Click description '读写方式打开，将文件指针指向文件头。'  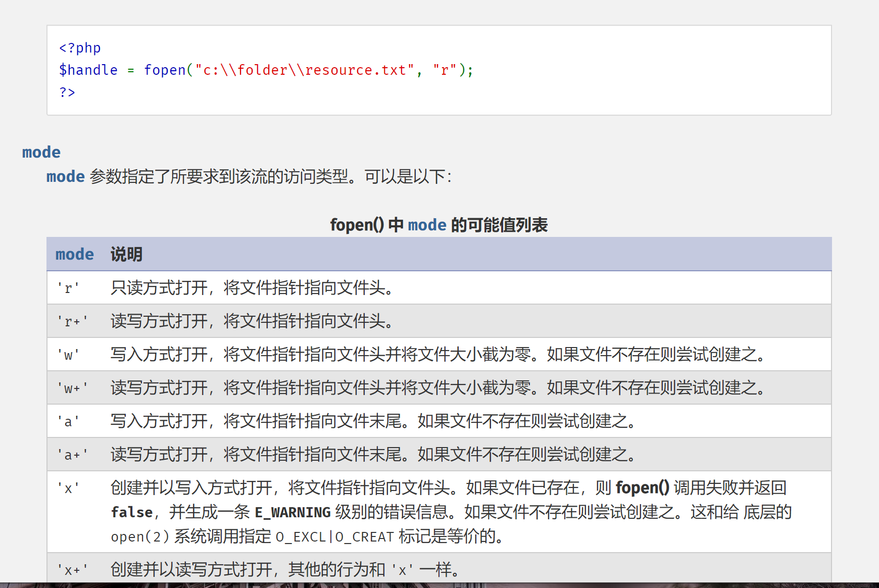252,321
